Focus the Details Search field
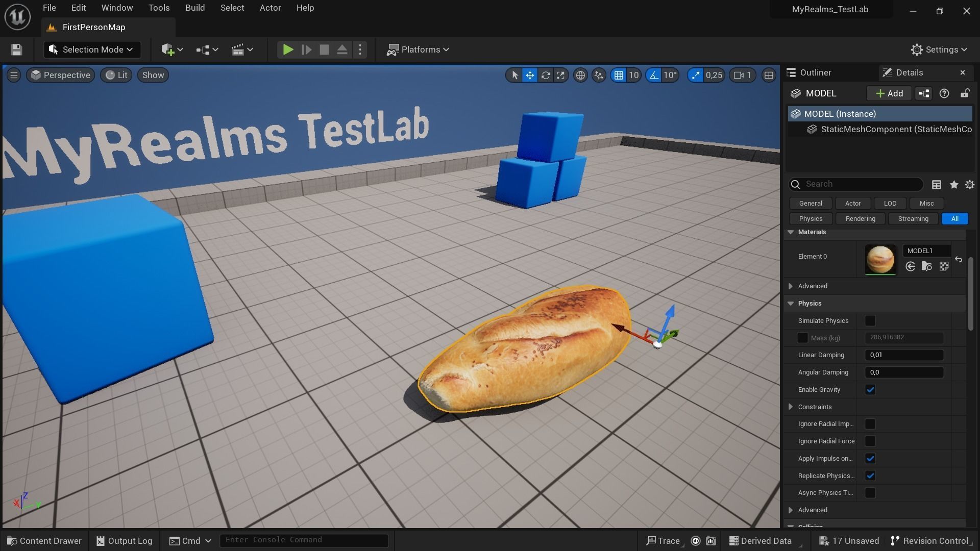980x551 pixels. point(856,184)
